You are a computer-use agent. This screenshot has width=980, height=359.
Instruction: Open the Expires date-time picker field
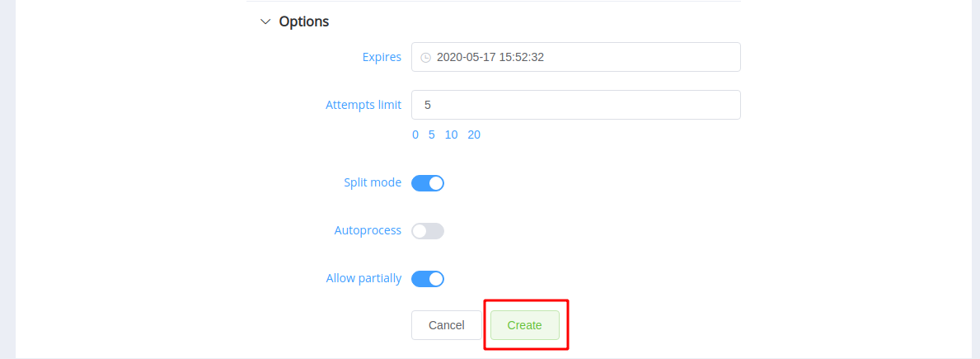pos(575,57)
